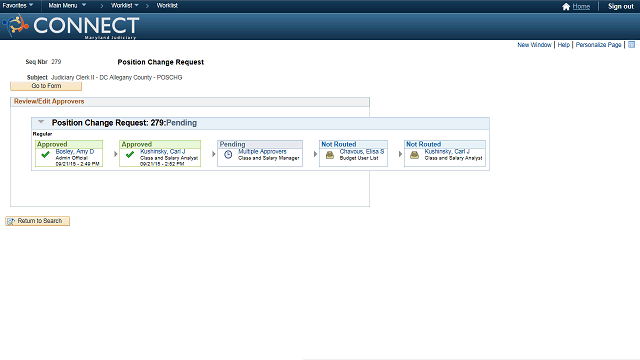Click Sign out
The width and height of the screenshot is (640, 360).
(x=620, y=7)
